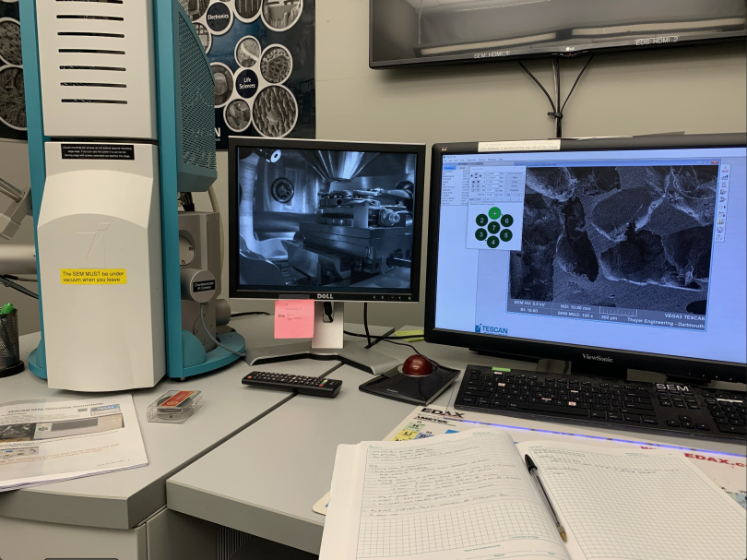Select carousel sample position 5
Viewport: 747px width, 560px height.
pyautogui.click(x=506, y=235)
